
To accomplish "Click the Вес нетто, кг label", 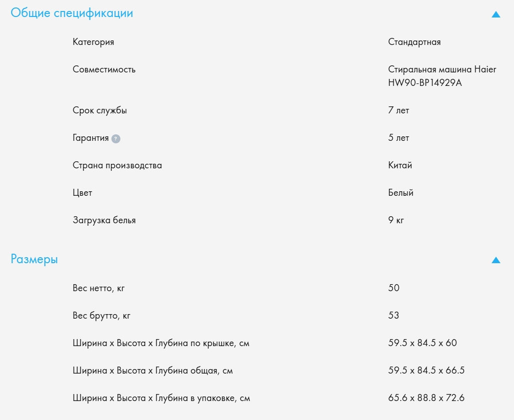I will pyautogui.click(x=98, y=288).
